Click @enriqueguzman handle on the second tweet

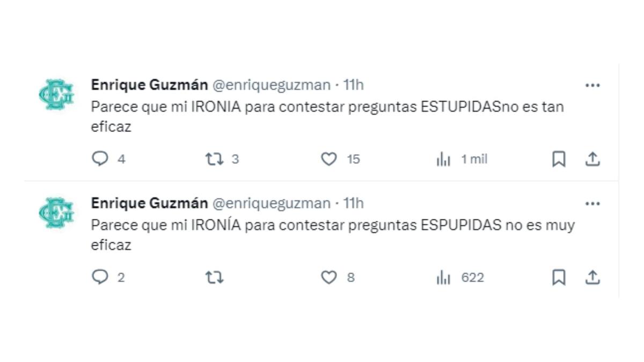272,203
